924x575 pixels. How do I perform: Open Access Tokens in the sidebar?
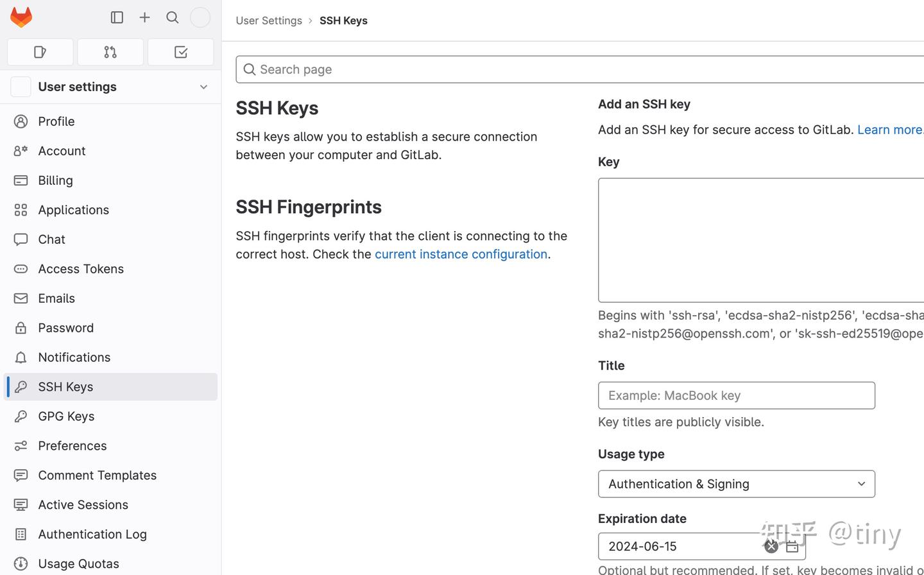tap(81, 269)
